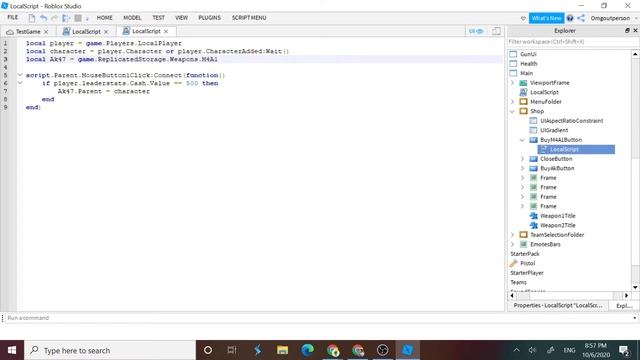Expand the MenuFolder node
This screenshot has height=360, width=640.
513,102
